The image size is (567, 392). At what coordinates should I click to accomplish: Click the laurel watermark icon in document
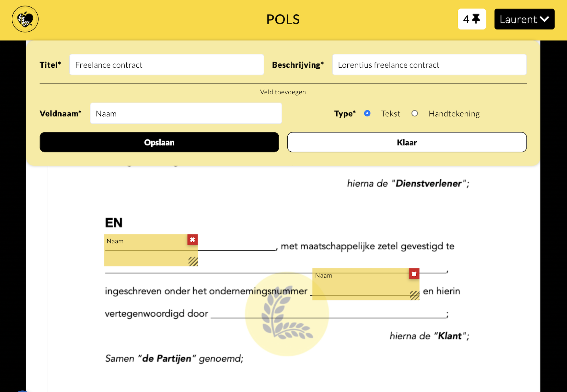pos(287,314)
